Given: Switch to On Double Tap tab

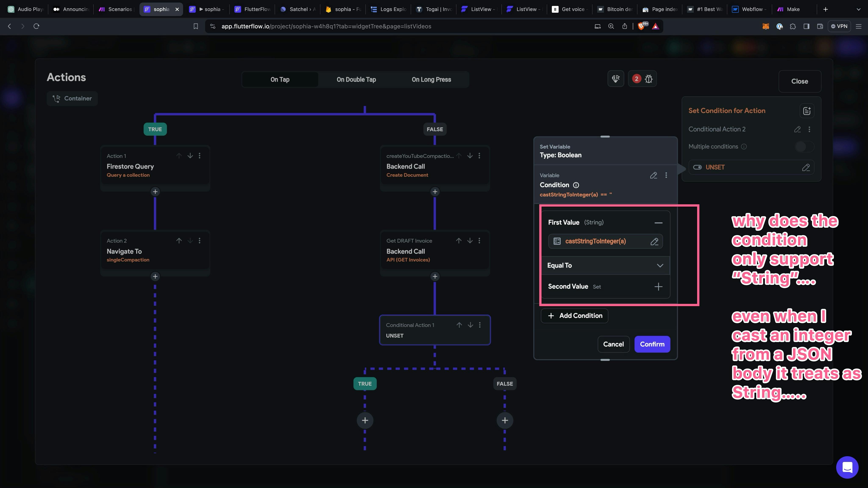Looking at the screenshot, I should pyautogui.click(x=356, y=79).
